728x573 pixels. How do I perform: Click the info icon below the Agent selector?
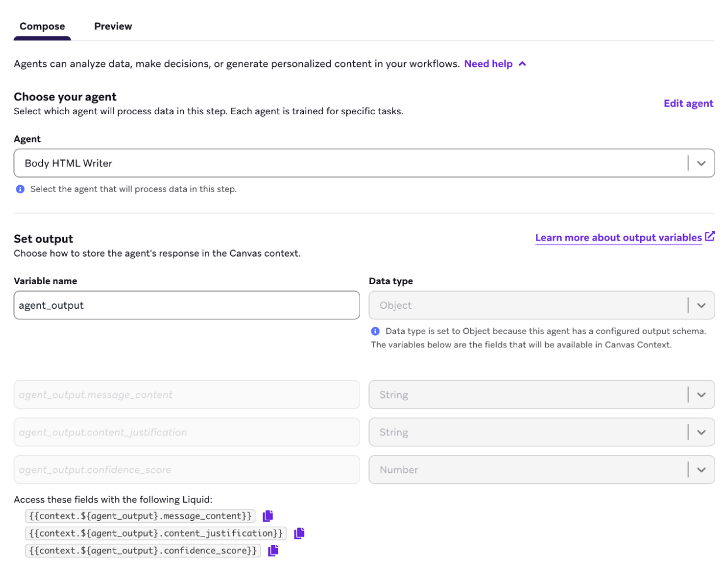coord(19,189)
